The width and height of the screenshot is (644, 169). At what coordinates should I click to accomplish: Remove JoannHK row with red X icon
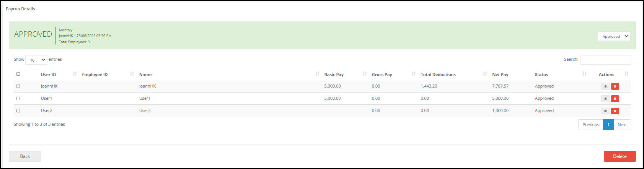615,86
